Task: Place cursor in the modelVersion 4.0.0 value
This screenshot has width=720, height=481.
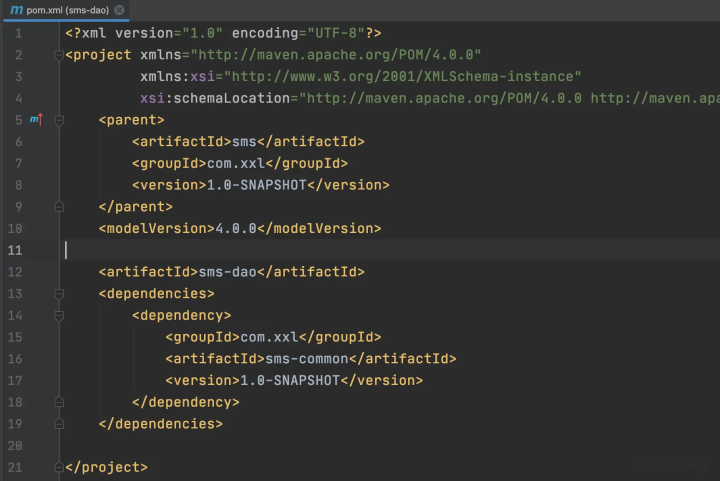Action: coord(236,228)
